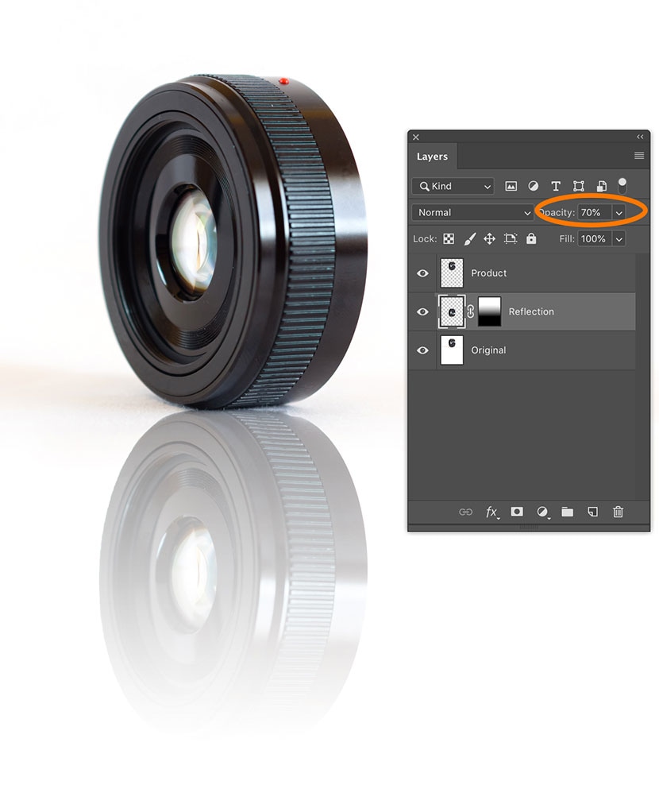Turn layer filtering switch on or off
The width and height of the screenshot is (659, 812).
pyautogui.click(x=622, y=184)
